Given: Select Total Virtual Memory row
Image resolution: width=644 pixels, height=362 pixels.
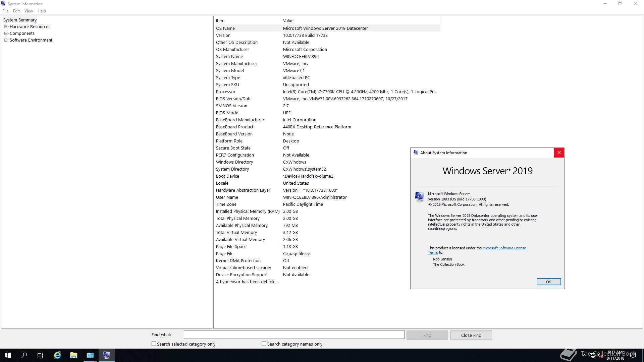Looking at the screenshot, I should pyautogui.click(x=327, y=232).
